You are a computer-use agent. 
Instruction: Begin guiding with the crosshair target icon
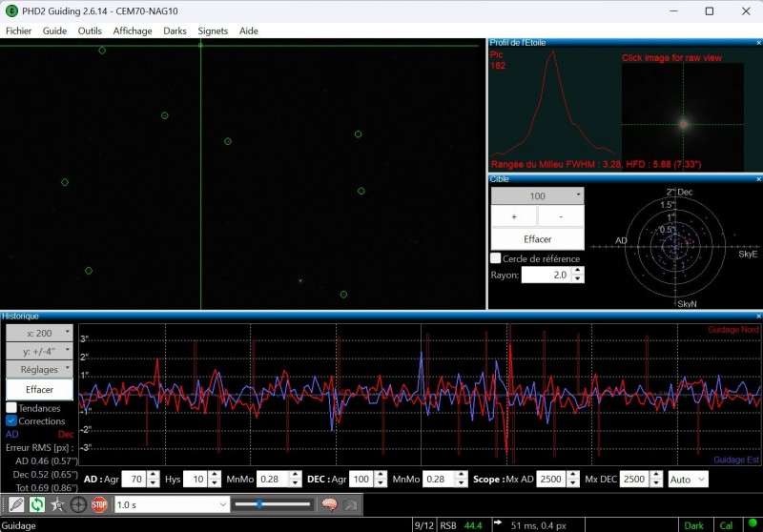(x=78, y=504)
